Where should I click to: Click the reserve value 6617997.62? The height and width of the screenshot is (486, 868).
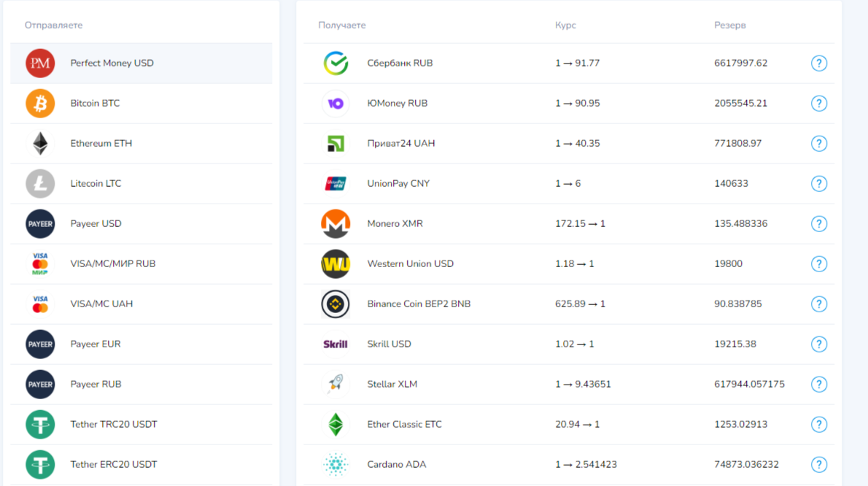point(740,63)
